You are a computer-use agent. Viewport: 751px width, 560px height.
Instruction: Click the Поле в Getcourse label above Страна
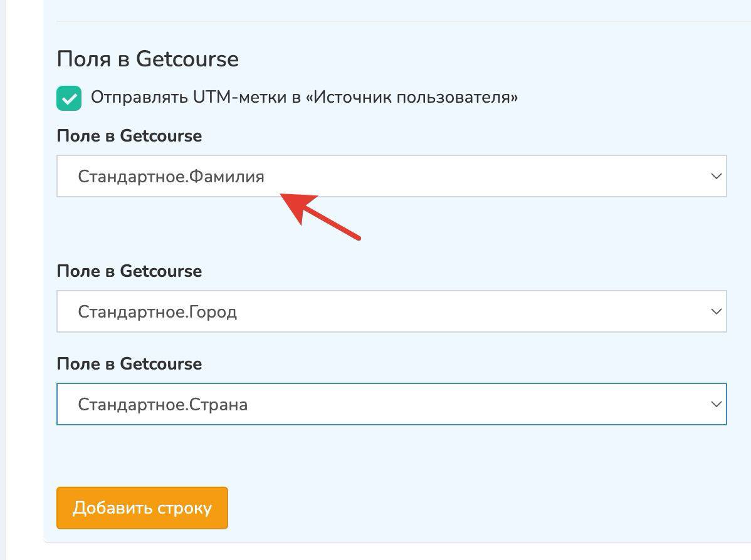point(129,364)
